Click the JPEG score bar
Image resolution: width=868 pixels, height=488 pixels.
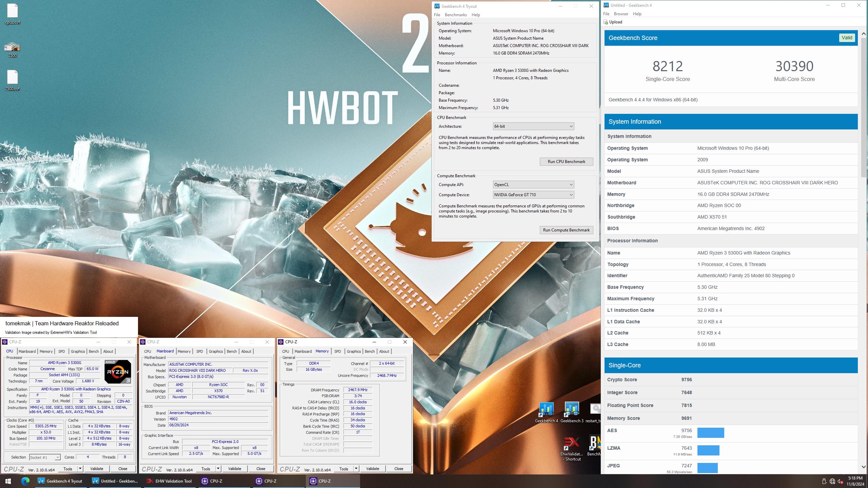click(707, 468)
